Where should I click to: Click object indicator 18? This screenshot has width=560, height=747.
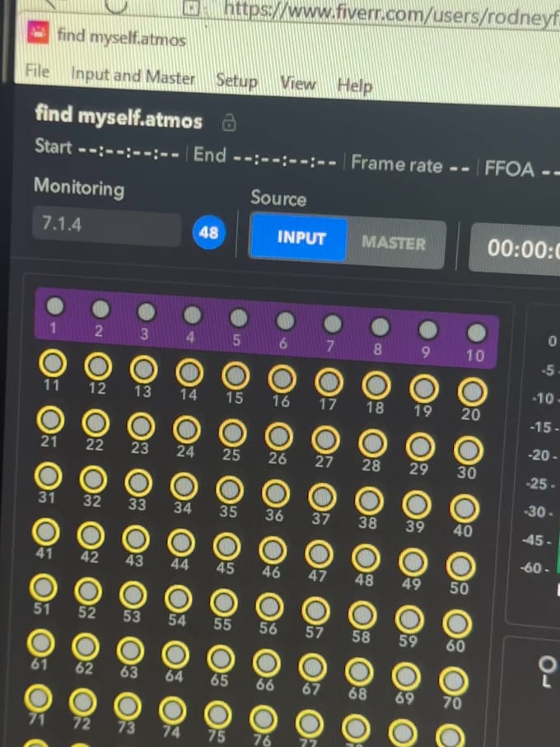[x=376, y=385]
